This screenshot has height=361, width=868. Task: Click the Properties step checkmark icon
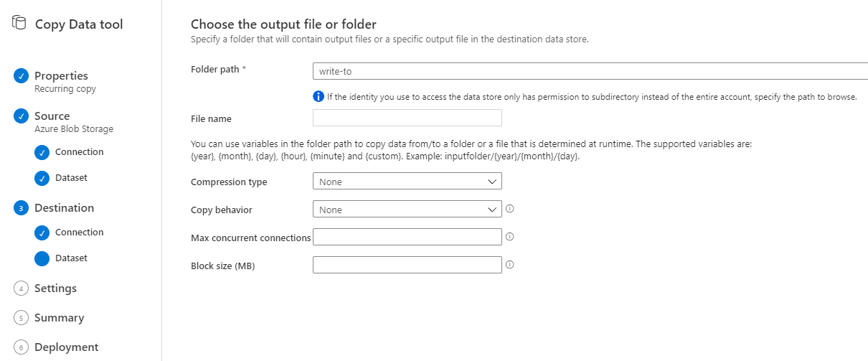pyautogui.click(x=21, y=76)
